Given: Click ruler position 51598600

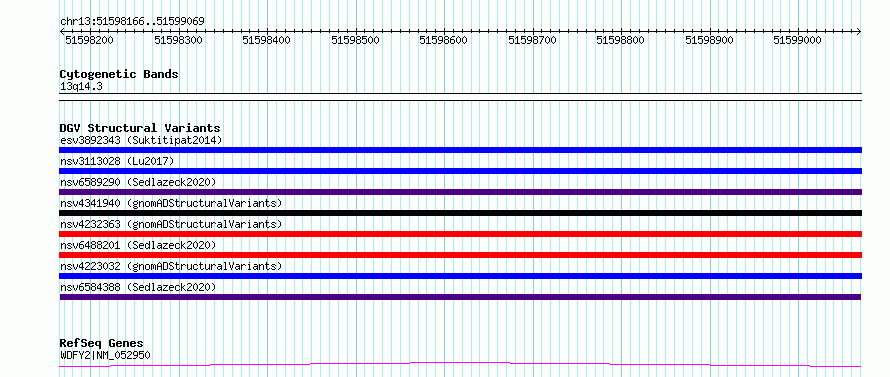Looking at the screenshot, I should (444, 40).
